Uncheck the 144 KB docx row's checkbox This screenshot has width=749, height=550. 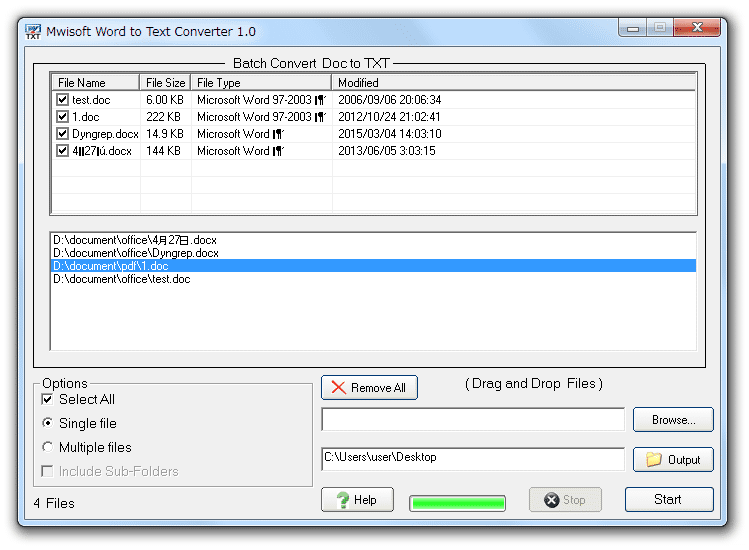62,151
